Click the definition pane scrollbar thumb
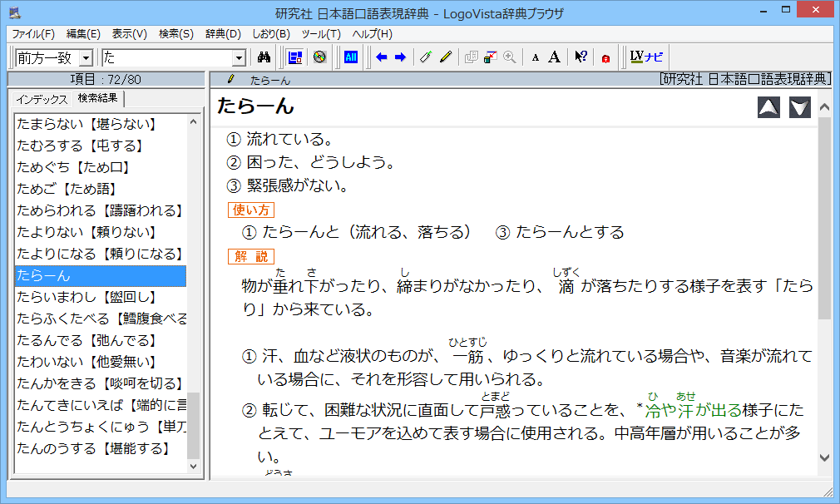The width and height of the screenshot is (840, 504). coord(825,218)
